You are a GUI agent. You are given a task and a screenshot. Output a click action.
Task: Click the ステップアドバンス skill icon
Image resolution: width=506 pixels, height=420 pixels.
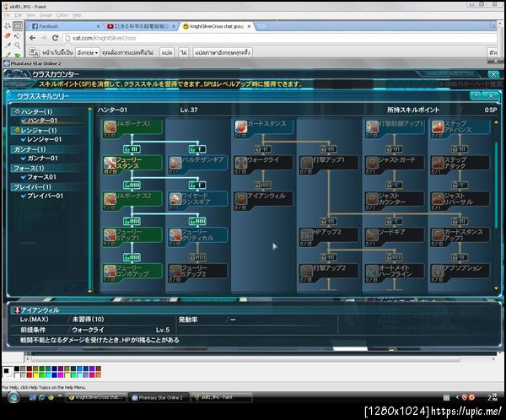tap(438, 127)
